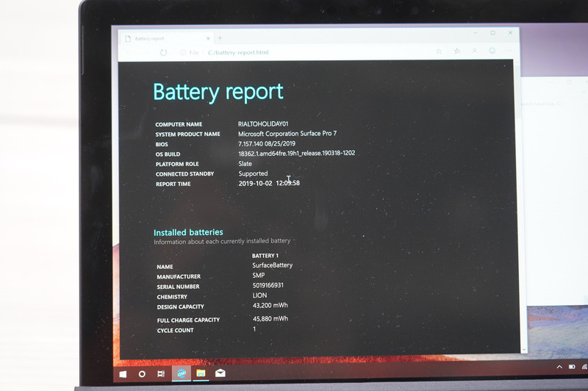Image resolution: width=588 pixels, height=391 pixels.
Task: Open File Explorer from the taskbar
Action: tap(201, 373)
